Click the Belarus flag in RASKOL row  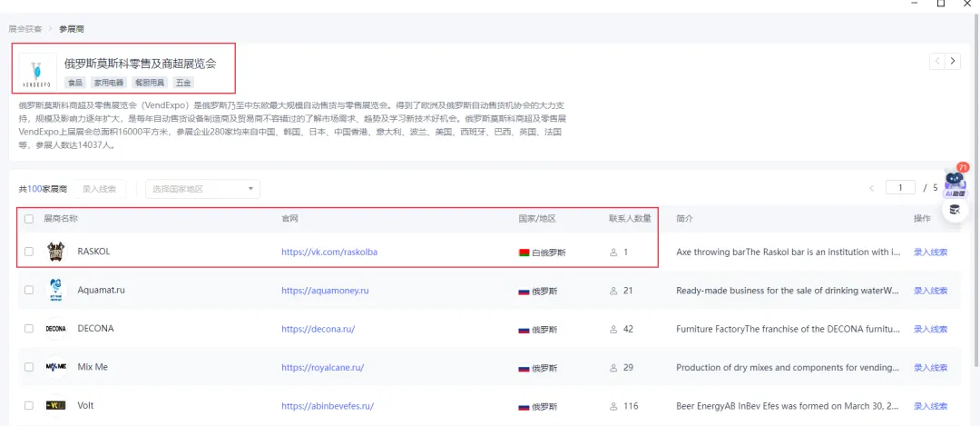click(x=524, y=253)
